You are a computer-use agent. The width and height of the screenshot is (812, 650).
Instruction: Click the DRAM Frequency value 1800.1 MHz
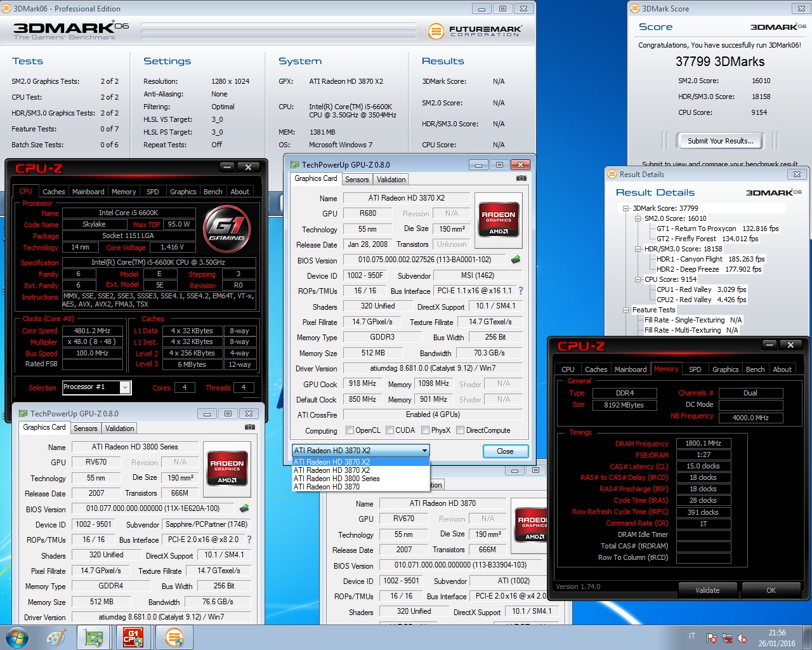[704, 443]
